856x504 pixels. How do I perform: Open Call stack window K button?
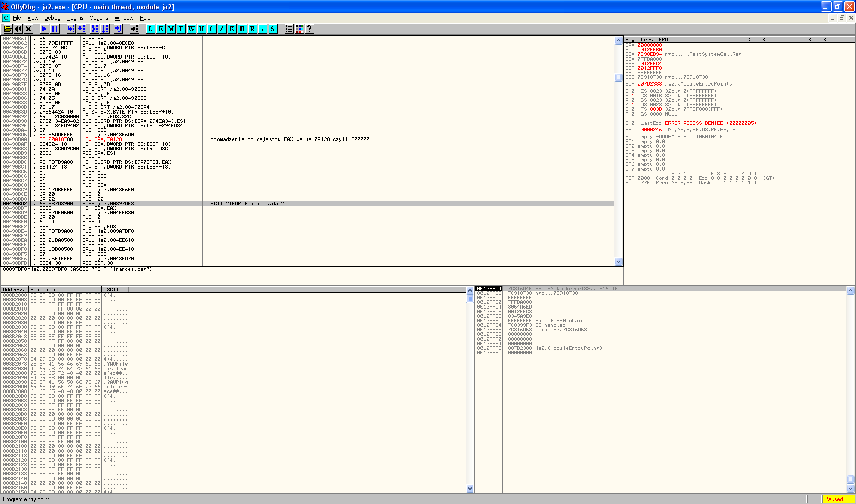tap(232, 29)
